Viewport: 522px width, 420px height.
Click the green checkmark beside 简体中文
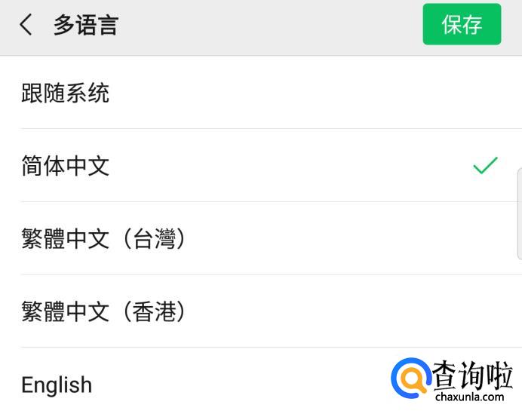pyautogui.click(x=485, y=165)
